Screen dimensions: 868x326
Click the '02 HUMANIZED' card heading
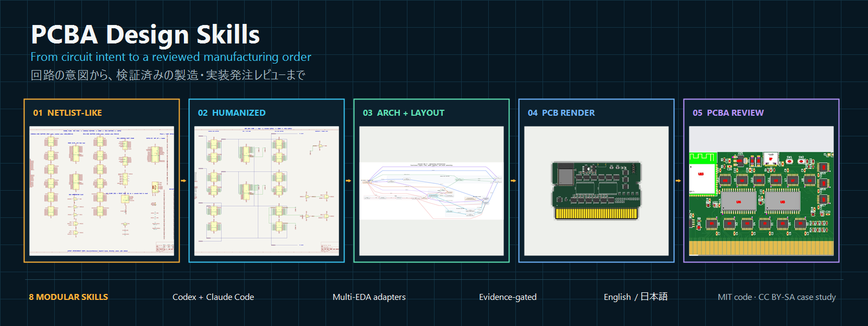[x=232, y=113]
